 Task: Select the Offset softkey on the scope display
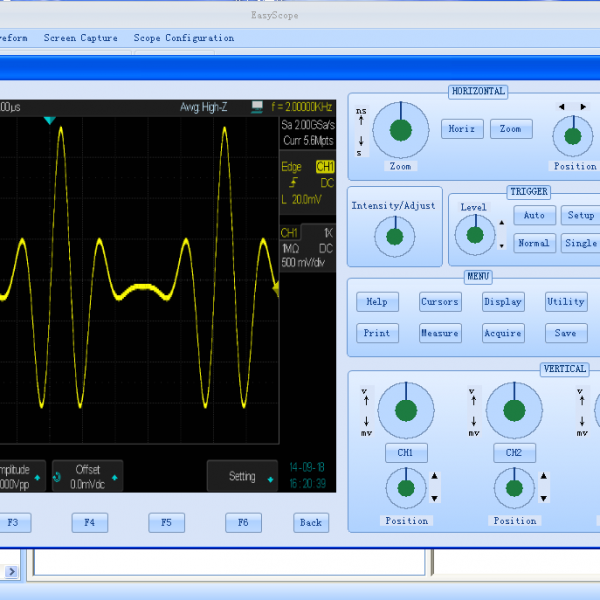[87, 476]
